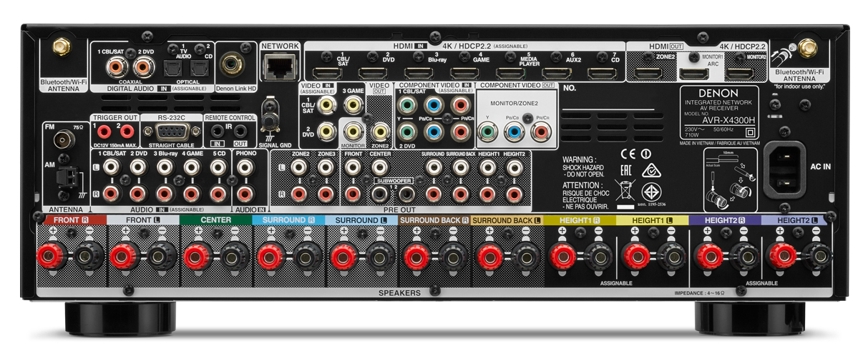The image size is (868, 361).
Task: Click the AVR-X4300H model number text
Action: tap(728, 121)
